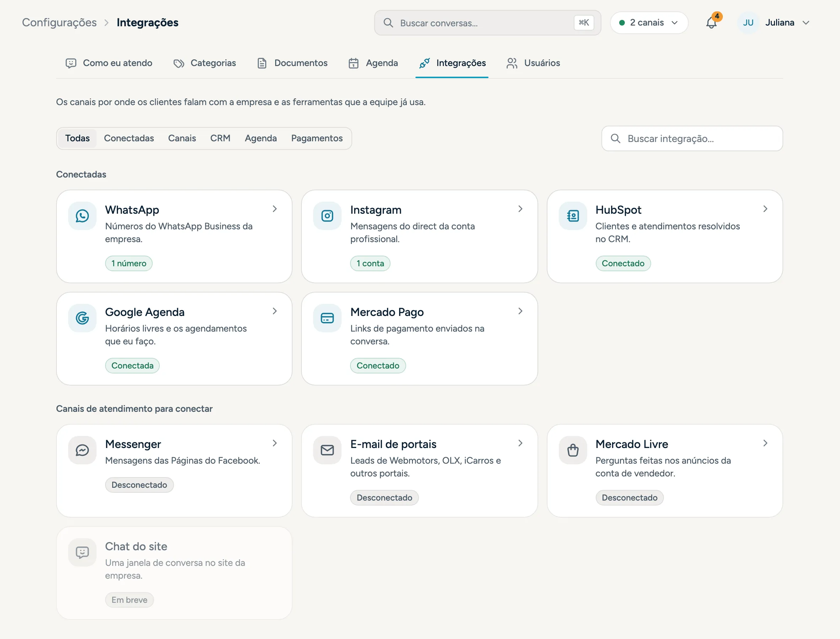840x639 pixels.
Task: Open Mercado Livre card chevron arrow
Action: coord(765,443)
